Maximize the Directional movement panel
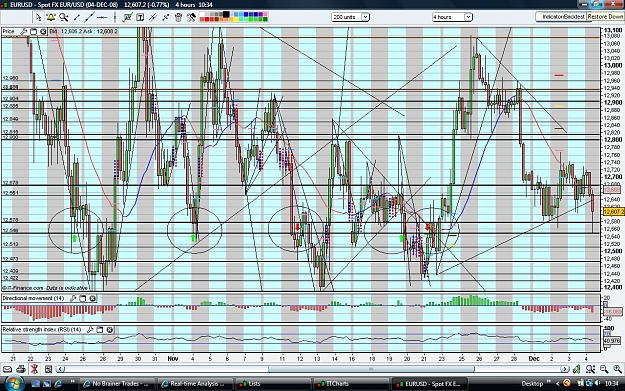Image resolution: width=625 pixels, height=391 pixels. coord(83,298)
